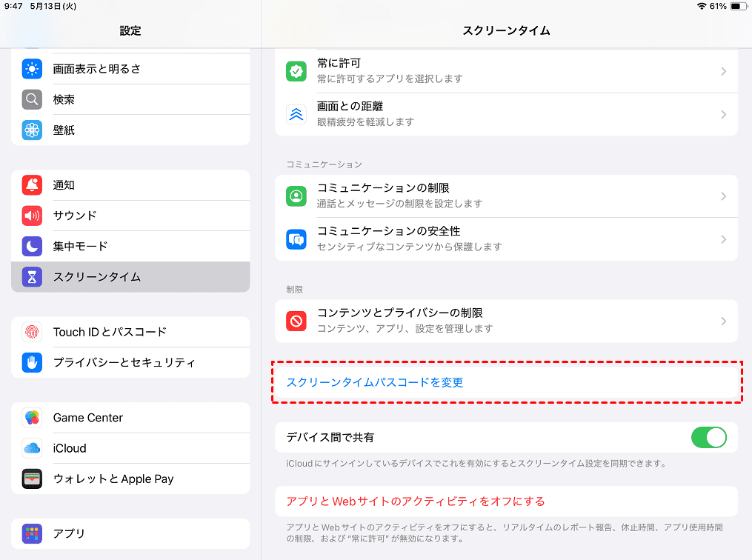The image size is (752, 560).
Task: Click the コミュニケーションの安全性 speech bubble icon
Action: click(x=296, y=239)
